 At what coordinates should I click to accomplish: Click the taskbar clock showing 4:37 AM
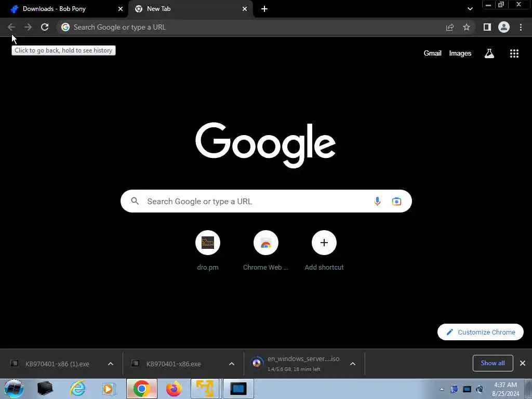506,389
